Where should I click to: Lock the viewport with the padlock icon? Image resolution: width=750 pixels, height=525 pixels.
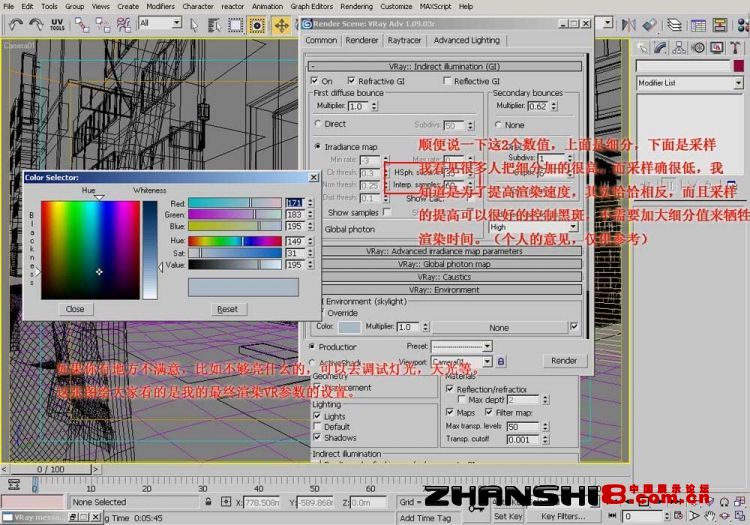tap(501, 361)
